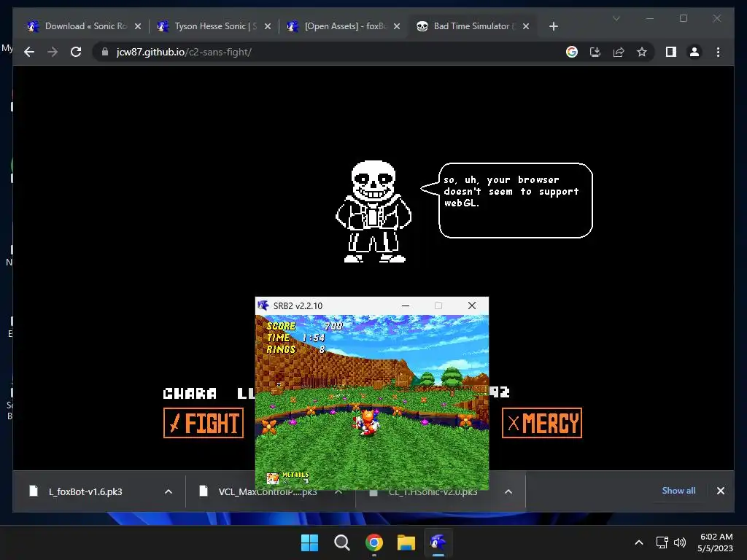Click the Sans webGL speech bubble
This screenshot has height=560, width=747.
[x=507, y=200]
